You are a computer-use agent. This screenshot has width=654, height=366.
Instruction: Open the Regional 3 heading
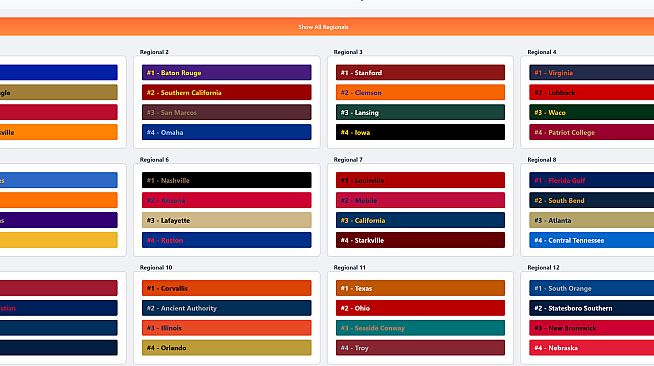(x=348, y=52)
